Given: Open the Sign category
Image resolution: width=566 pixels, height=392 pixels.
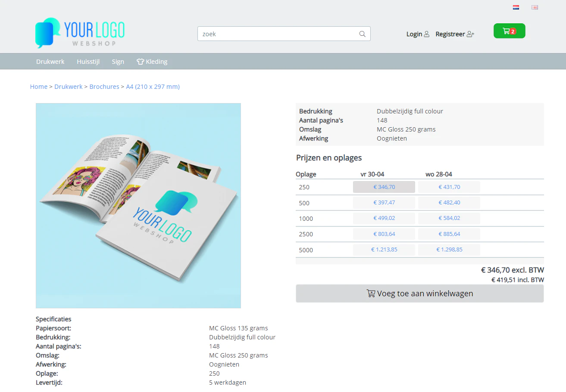Looking at the screenshot, I should click(118, 61).
